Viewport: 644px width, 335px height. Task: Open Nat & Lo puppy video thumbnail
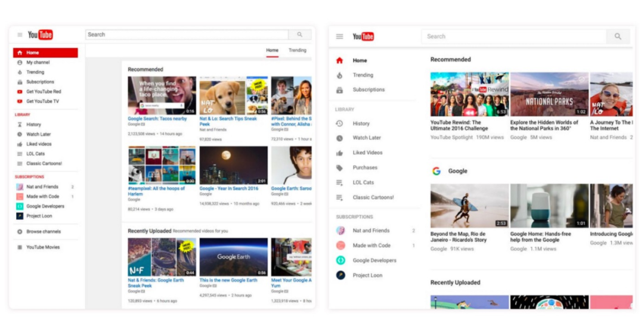[x=233, y=95]
